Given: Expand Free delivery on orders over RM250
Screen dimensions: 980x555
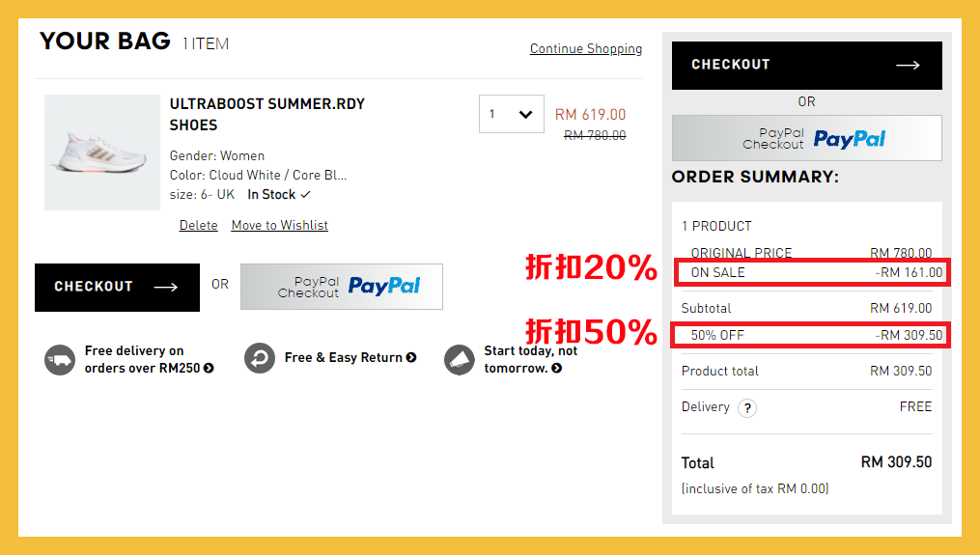Looking at the screenshot, I should coord(210,369).
